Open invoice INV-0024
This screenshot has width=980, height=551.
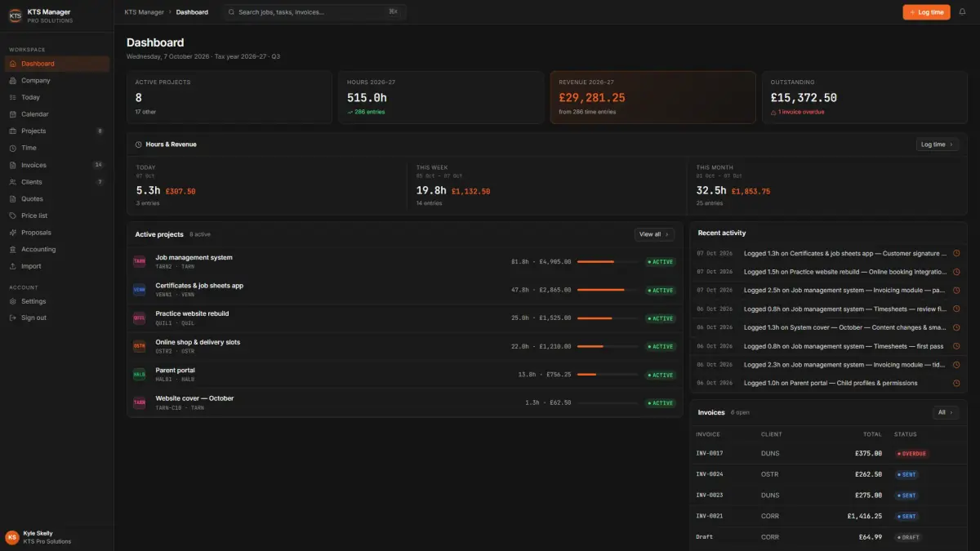828,474
